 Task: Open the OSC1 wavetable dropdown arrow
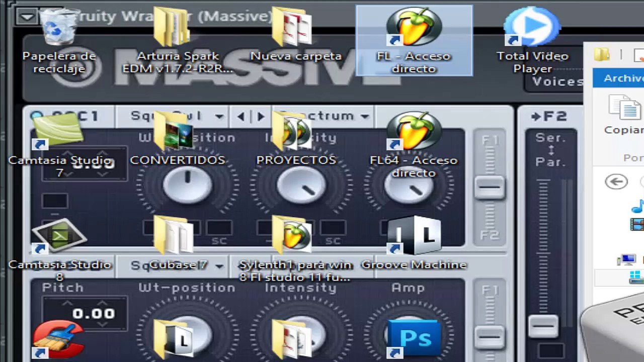219,116
